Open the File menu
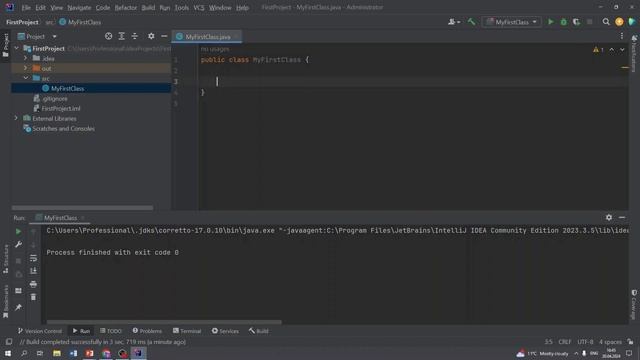The height and width of the screenshot is (360, 640). pyautogui.click(x=26, y=7)
